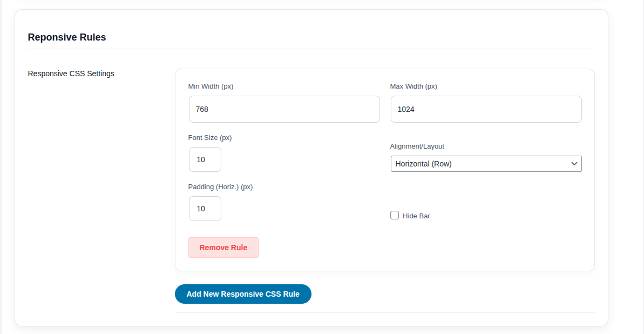
Task: Click the "Min Width (px)" label
Action: tap(211, 86)
